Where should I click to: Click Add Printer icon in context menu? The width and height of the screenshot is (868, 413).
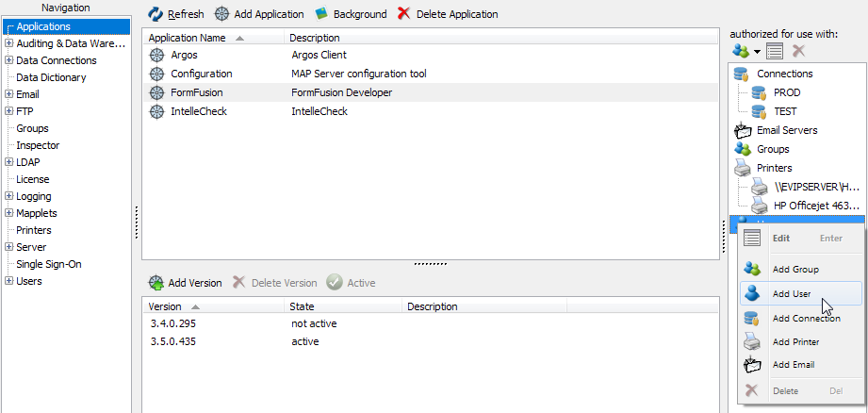752,341
